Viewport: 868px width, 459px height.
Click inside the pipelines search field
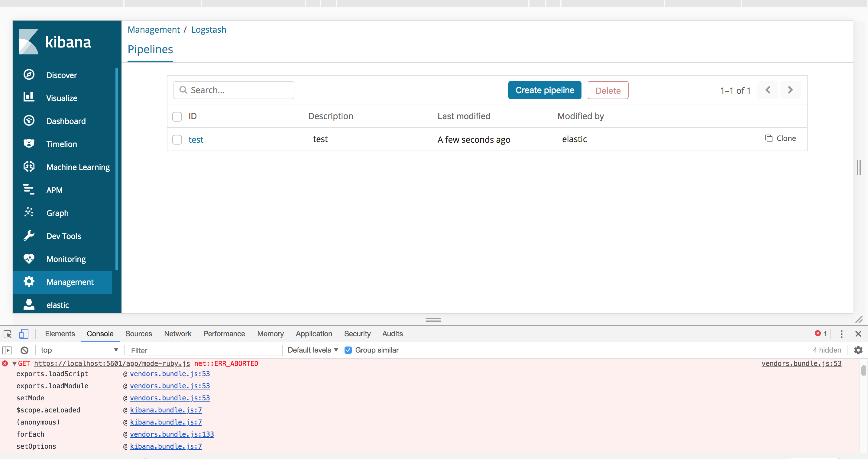pos(234,90)
